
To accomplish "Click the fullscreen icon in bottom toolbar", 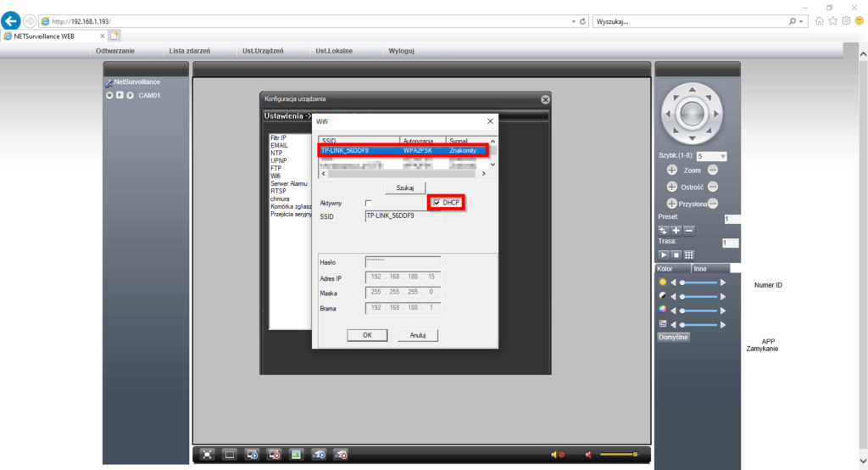I will [207, 455].
